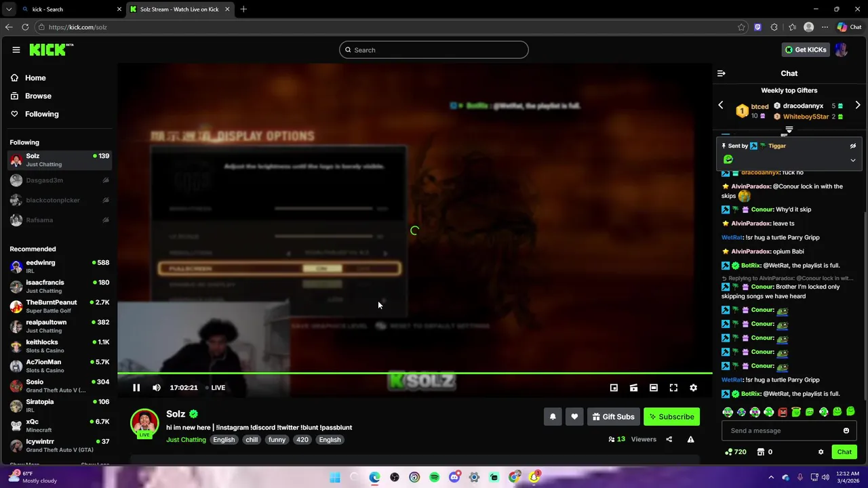This screenshot has width=868, height=488.
Task: Share the stream
Action: 669,439
